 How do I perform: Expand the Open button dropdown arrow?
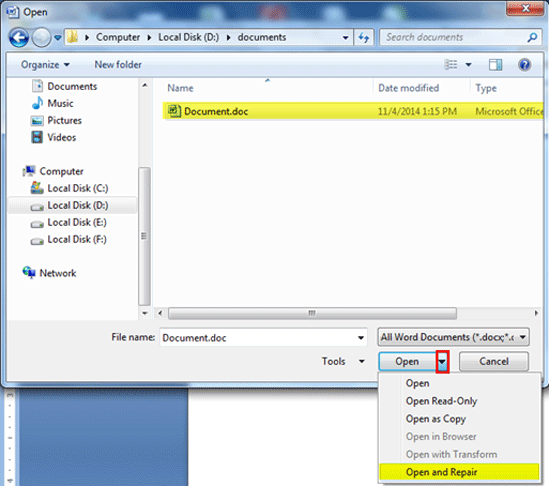443,362
